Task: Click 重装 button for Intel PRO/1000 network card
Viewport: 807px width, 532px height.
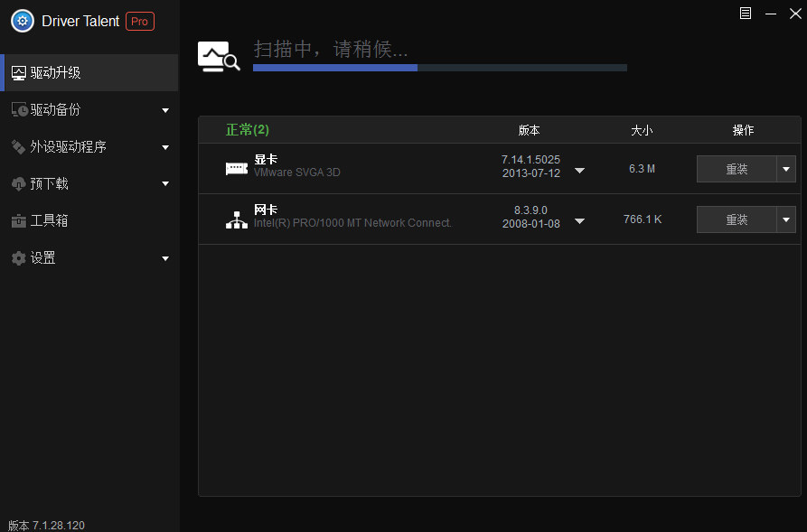Action: [x=737, y=219]
